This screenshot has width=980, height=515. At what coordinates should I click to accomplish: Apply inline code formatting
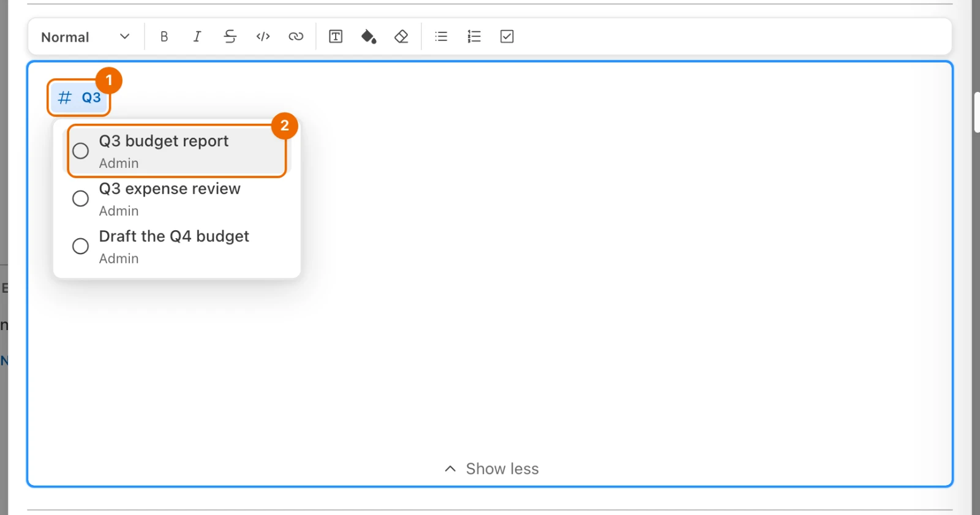click(x=263, y=37)
